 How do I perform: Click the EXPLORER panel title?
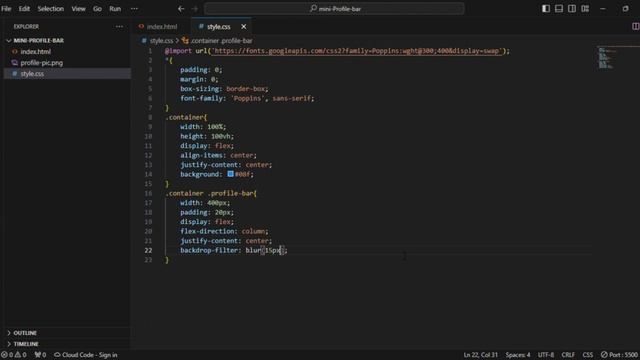(x=26, y=27)
